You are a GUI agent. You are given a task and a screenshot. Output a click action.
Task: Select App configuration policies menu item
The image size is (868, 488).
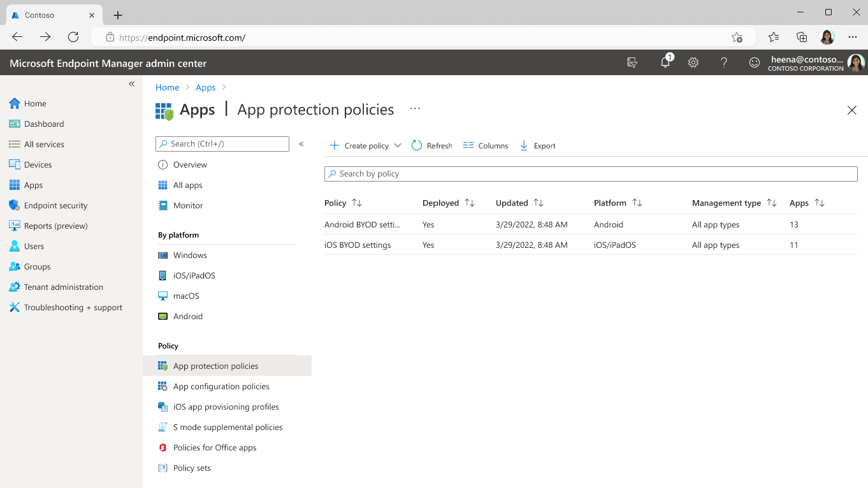pyautogui.click(x=221, y=387)
